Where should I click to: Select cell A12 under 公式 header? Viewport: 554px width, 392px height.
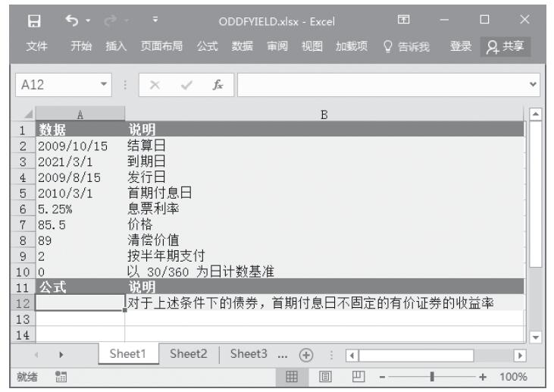point(80,303)
